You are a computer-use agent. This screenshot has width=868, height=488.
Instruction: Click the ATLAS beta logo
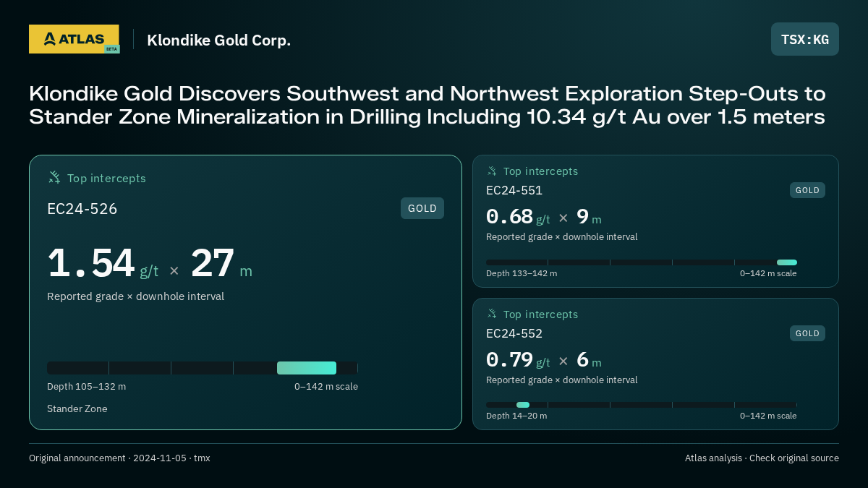click(74, 39)
